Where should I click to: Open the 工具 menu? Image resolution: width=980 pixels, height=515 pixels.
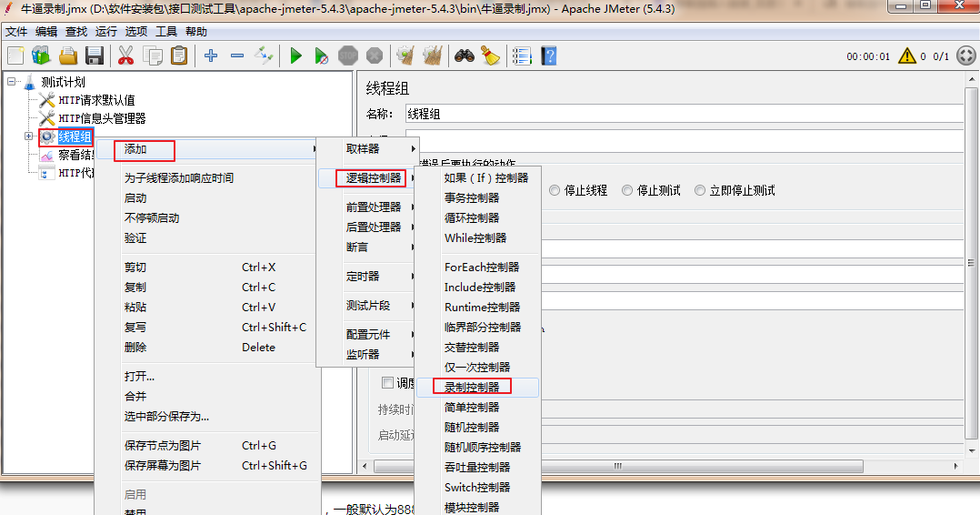click(x=166, y=31)
